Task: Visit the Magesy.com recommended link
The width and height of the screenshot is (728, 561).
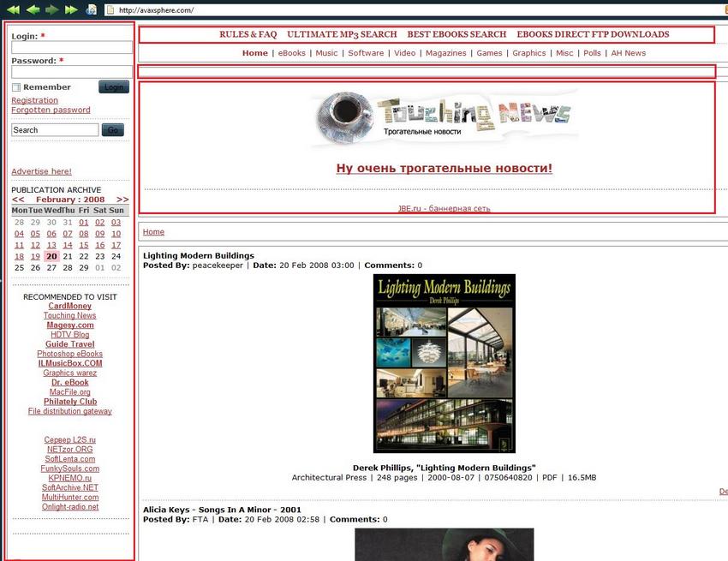Action: 70,325
